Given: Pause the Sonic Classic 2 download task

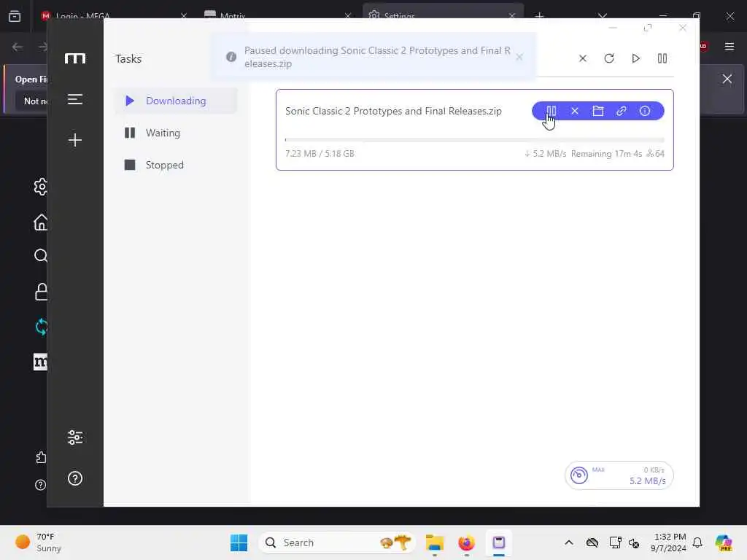Looking at the screenshot, I should click(551, 111).
